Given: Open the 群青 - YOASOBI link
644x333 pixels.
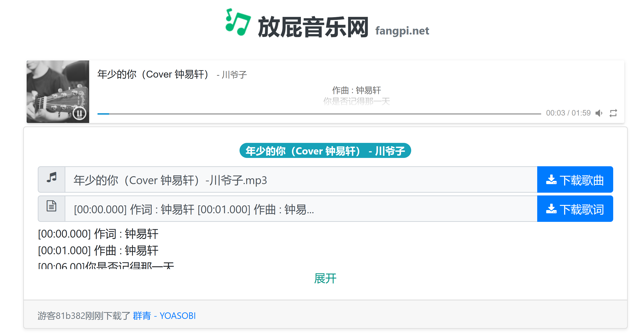Looking at the screenshot, I should [x=164, y=315].
